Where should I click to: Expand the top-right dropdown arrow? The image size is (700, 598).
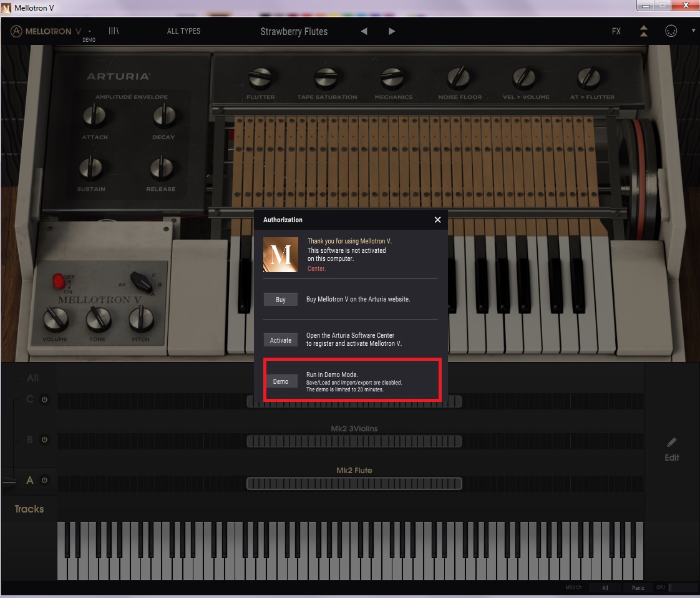693,31
